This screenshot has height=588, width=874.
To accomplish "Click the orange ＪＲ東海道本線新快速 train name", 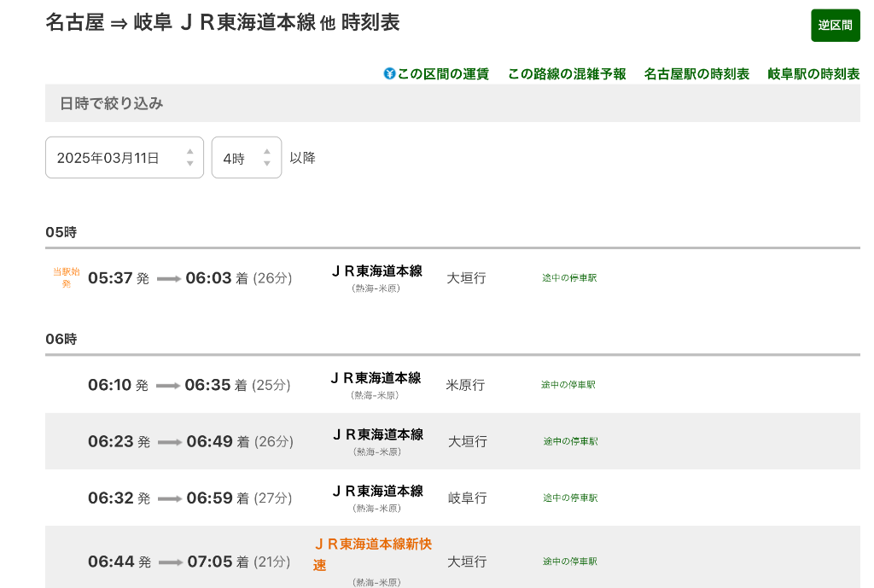I will click(372, 554).
